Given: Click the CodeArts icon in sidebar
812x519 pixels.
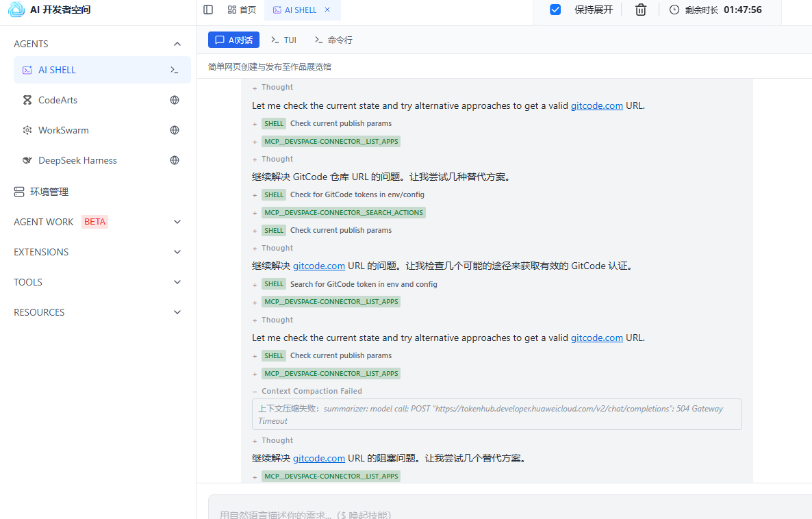Looking at the screenshot, I should point(27,100).
